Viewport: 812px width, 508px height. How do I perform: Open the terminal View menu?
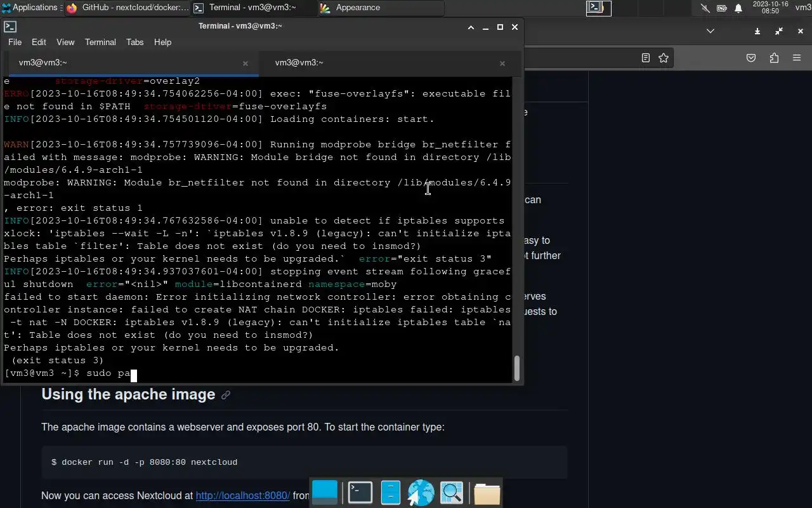click(x=65, y=42)
